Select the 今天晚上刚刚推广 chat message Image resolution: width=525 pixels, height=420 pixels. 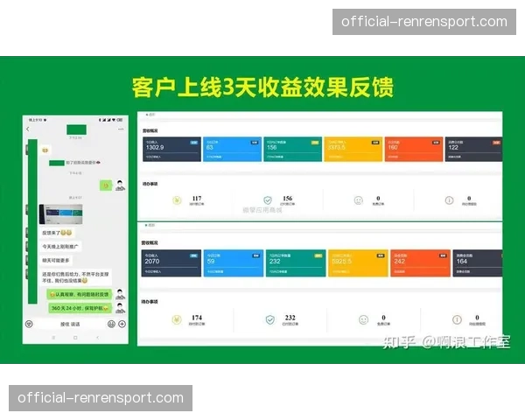pos(60,247)
